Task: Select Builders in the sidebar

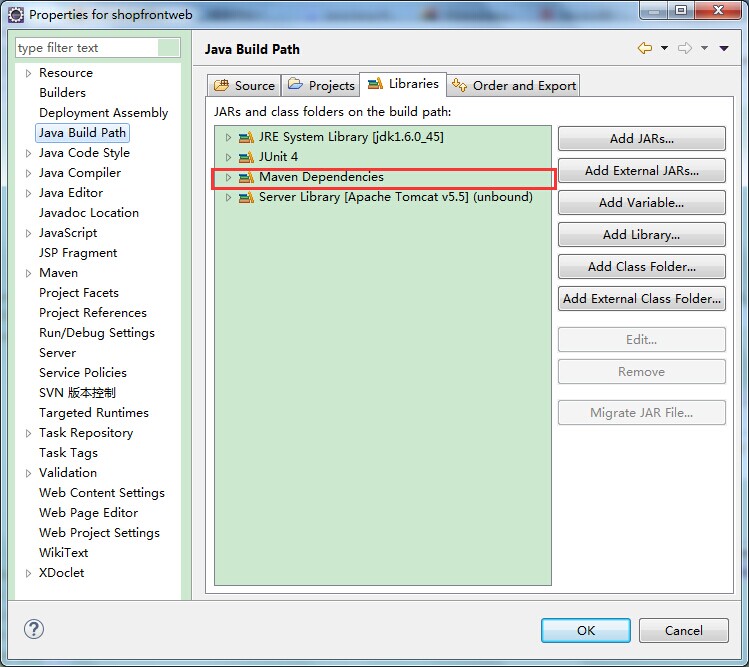Action: [x=63, y=93]
